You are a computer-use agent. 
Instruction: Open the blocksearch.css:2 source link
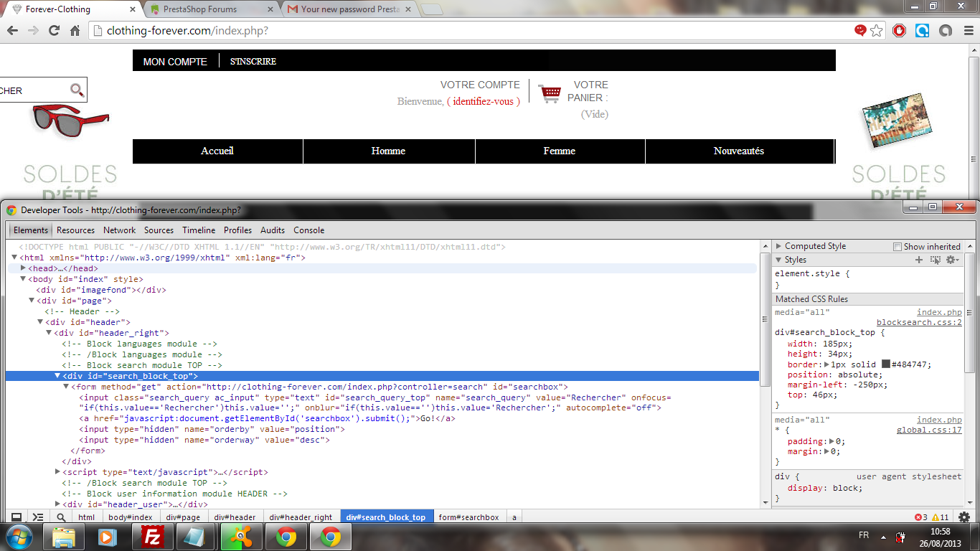point(919,323)
